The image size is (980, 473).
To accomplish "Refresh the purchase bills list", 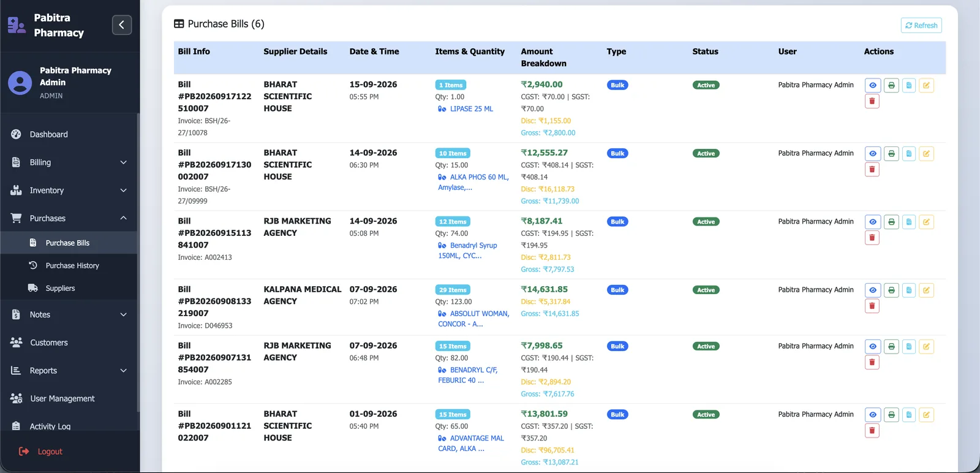I will pyautogui.click(x=921, y=25).
